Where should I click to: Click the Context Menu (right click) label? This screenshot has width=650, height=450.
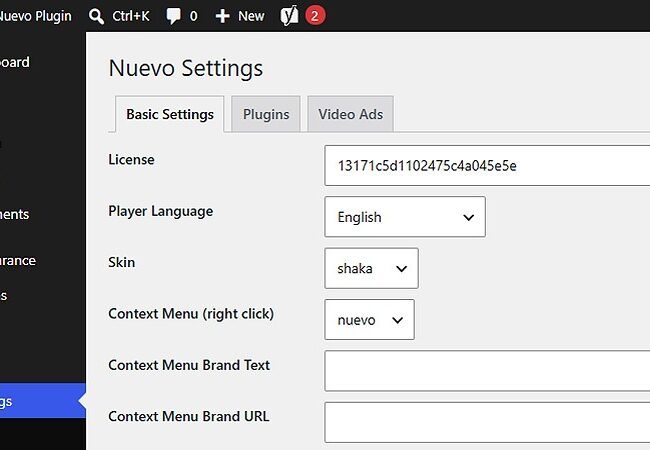pyautogui.click(x=191, y=314)
